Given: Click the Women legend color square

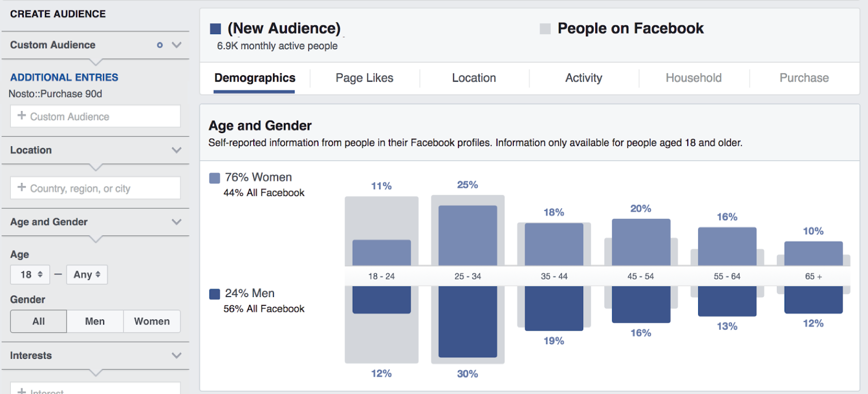Looking at the screenshot, I should (214, 178).
